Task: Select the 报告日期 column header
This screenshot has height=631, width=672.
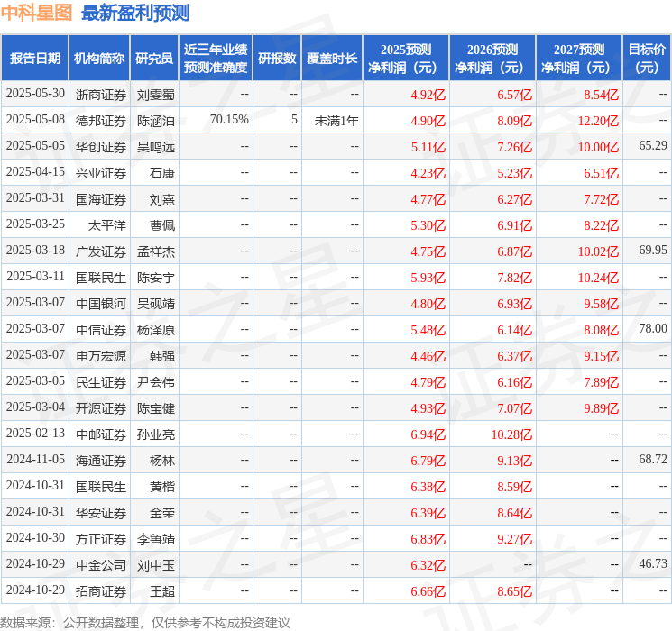Action: tap(34, 59)
